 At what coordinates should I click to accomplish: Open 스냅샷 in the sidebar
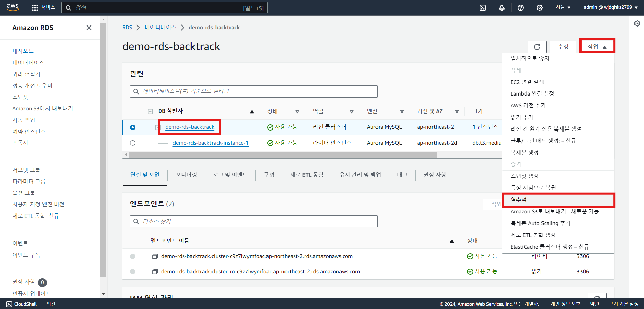click(20, 97)
